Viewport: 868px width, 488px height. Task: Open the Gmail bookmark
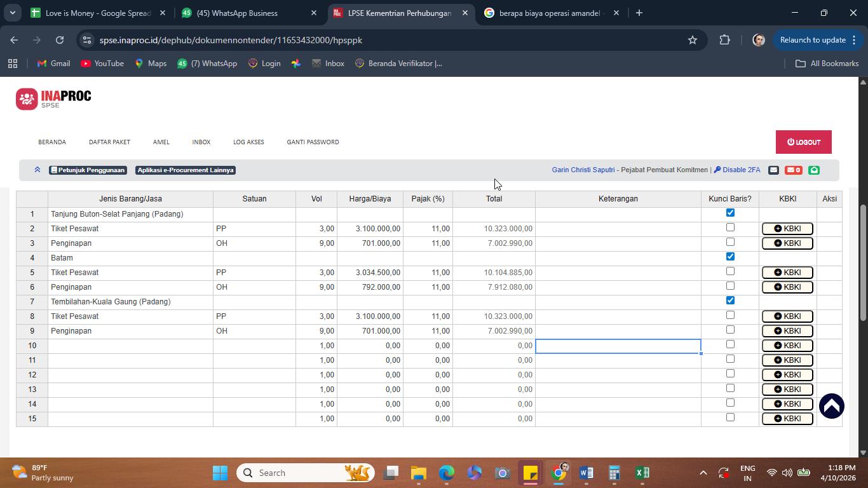point(53,64)
